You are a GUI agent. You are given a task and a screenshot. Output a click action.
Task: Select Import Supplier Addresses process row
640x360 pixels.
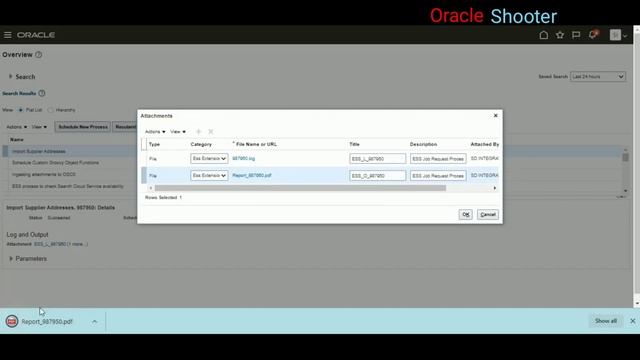(x=39, y=151)
